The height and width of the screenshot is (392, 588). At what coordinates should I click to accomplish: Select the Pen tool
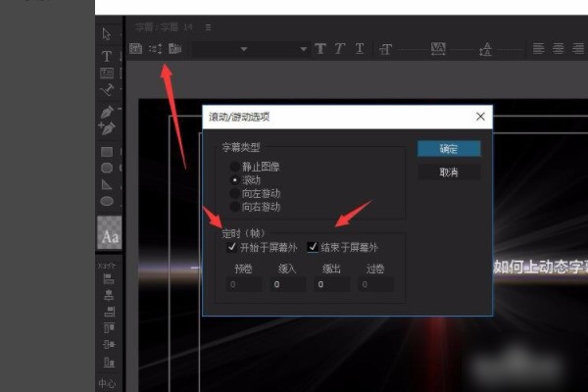tap(107, 113)
